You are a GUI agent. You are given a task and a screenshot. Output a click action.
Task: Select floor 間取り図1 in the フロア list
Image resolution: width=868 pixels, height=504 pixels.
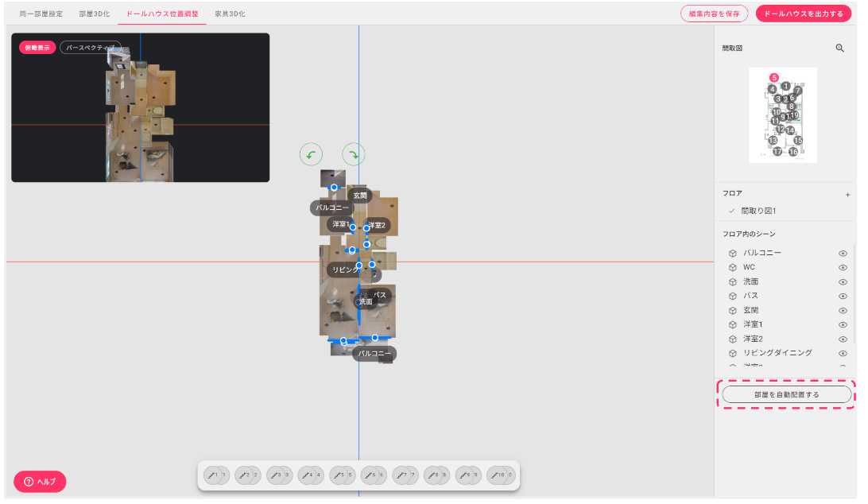click(x=758, y=211)
